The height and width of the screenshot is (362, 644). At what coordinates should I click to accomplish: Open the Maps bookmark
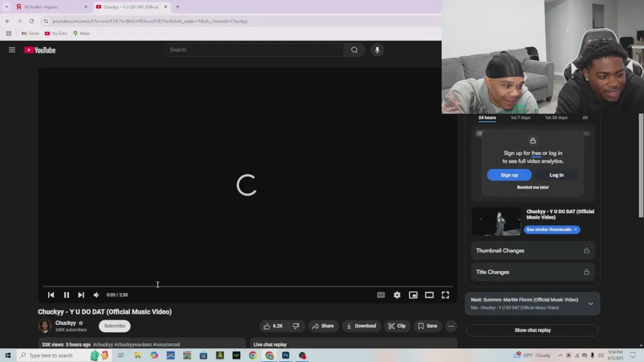point(82,33)
